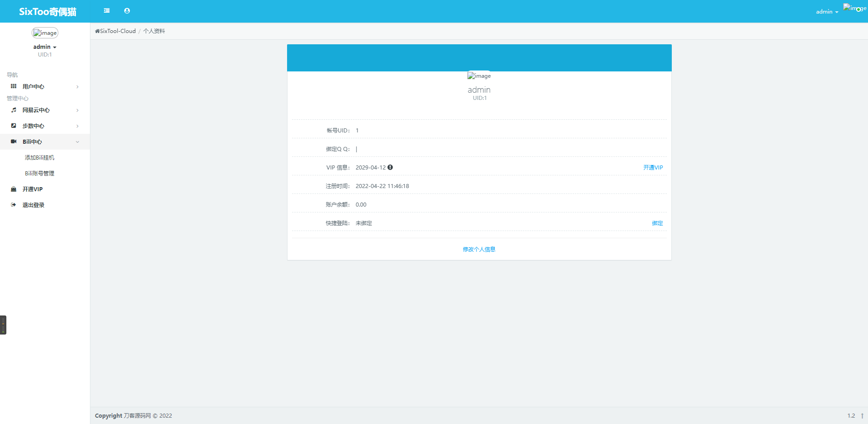Viewport: 868px width, 424px height.
Task: Collapse the Bili中心 chevron arrow
Action: (x=77, y=142)
